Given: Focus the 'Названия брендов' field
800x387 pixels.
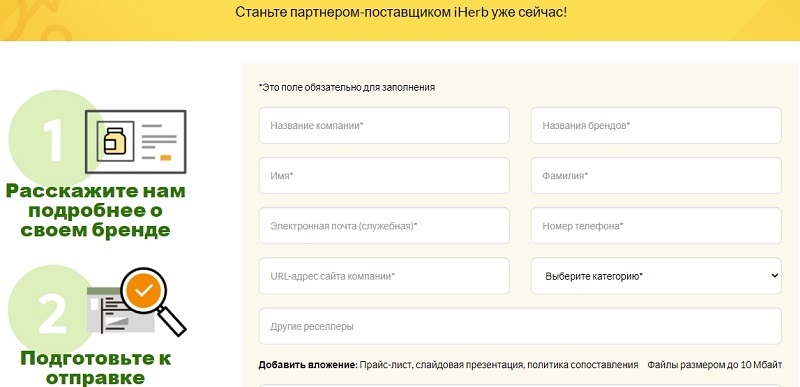Looking at the screenshot, I should pyautogui.click(x=656, y=125).
